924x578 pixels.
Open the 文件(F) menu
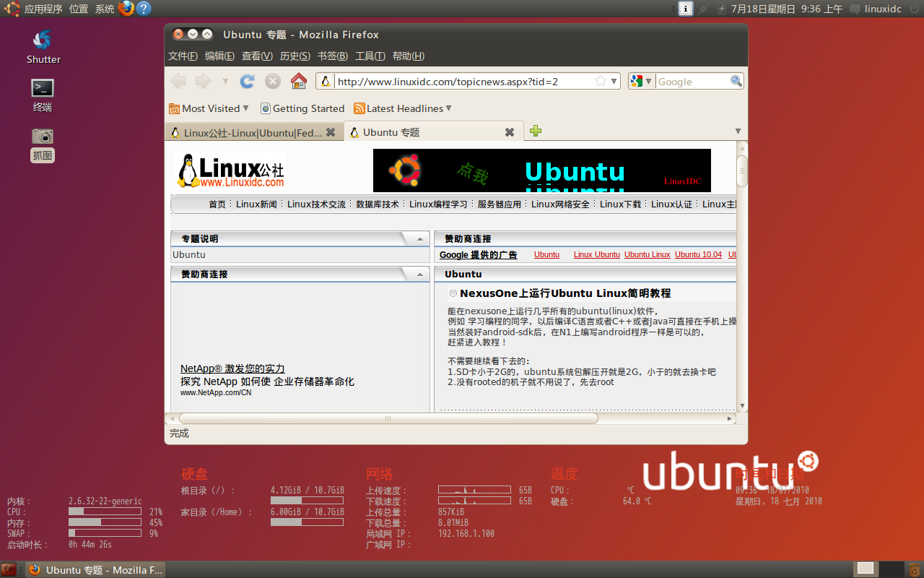tap(183, 56)
